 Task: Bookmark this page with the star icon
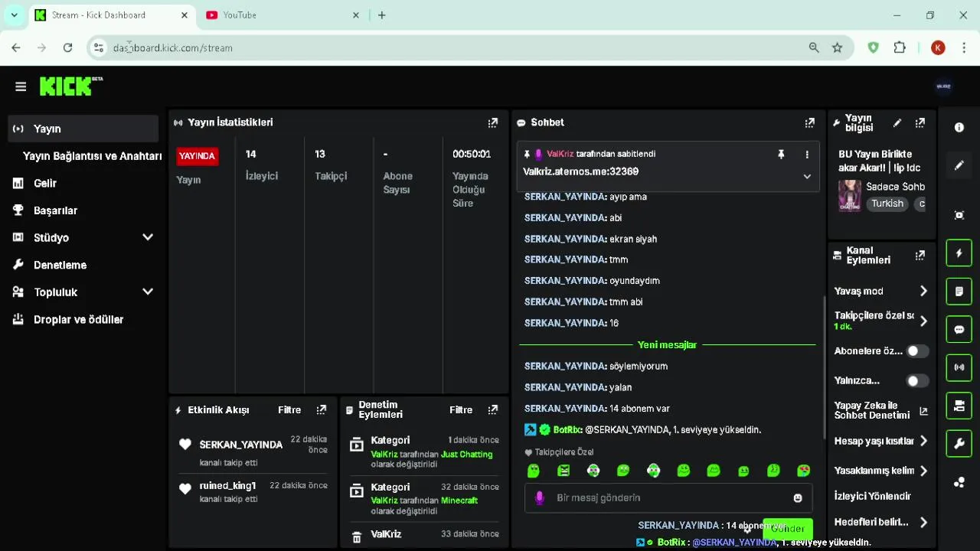pyautogui.click(x=838, y=47)
